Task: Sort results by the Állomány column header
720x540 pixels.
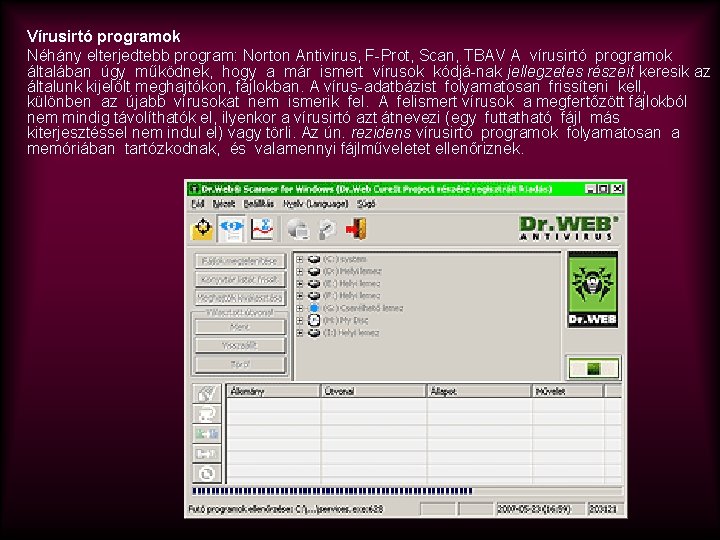Action: tap(273, 391)
